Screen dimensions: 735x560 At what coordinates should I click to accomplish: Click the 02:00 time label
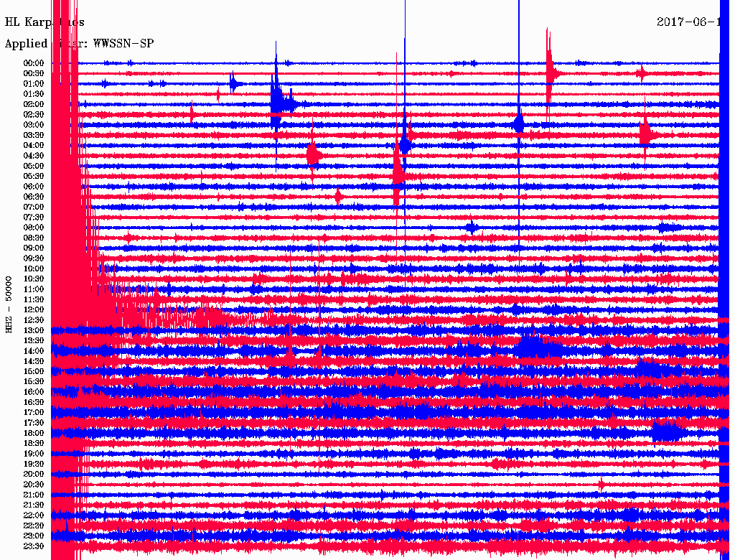point(34,104)
